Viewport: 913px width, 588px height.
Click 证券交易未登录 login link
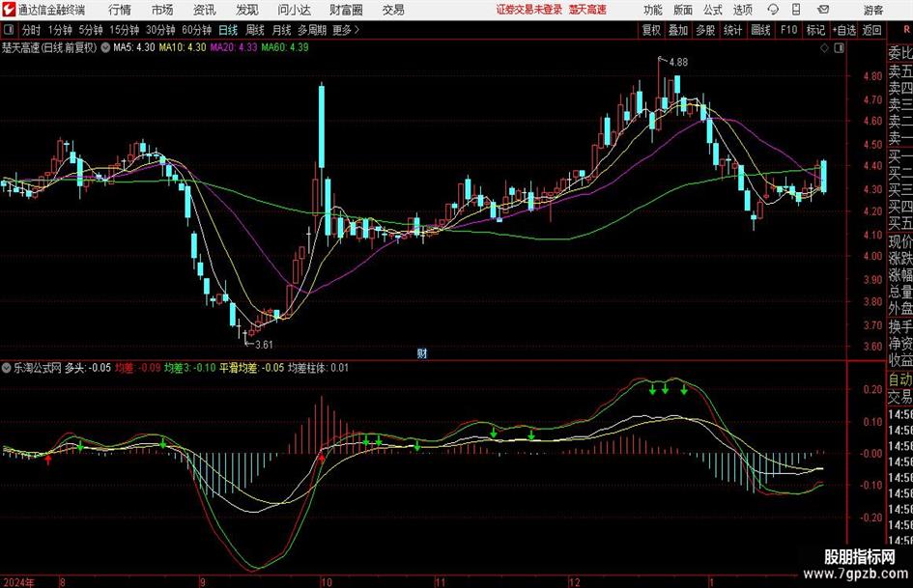(529, 10)
